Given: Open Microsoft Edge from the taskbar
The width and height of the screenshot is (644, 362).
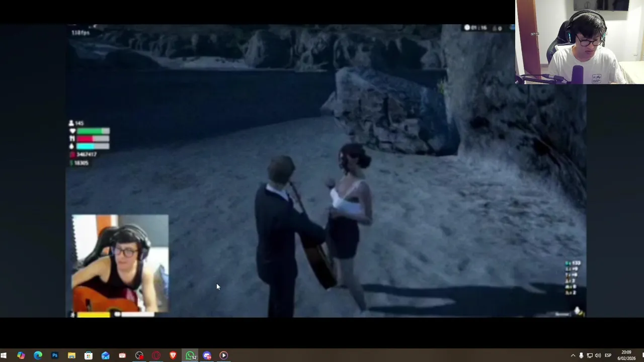Looking at the screenshot, I should point(38,355).
